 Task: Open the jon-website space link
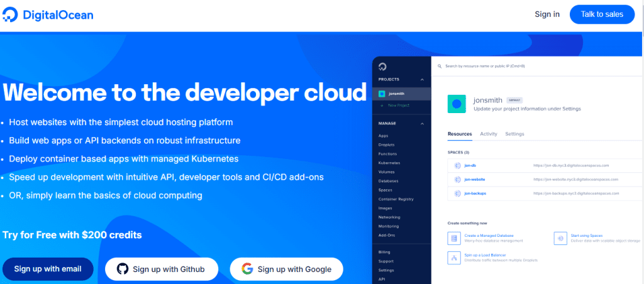(x=475, y=179)
